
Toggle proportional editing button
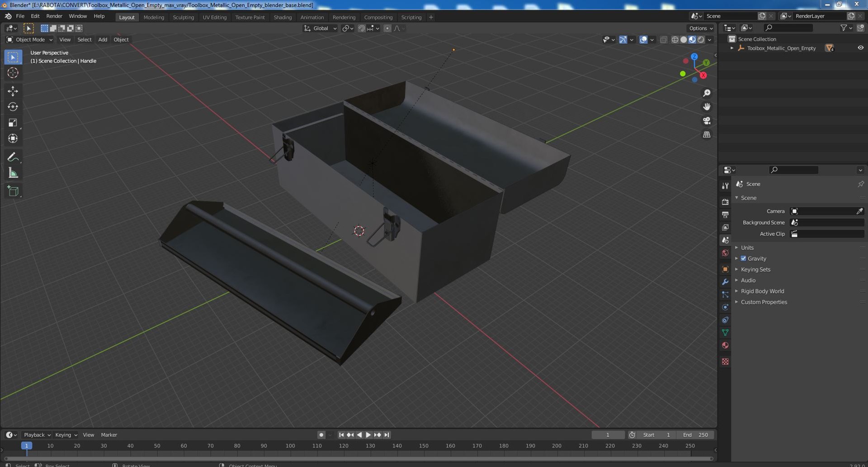tap(387, 28)
